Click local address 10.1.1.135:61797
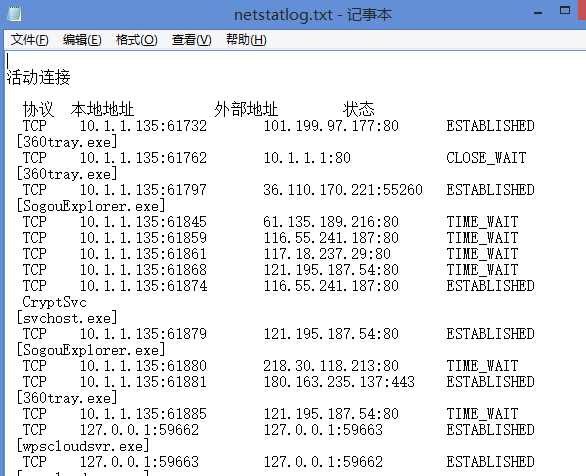The image size is (586, 476). (143, 190)
